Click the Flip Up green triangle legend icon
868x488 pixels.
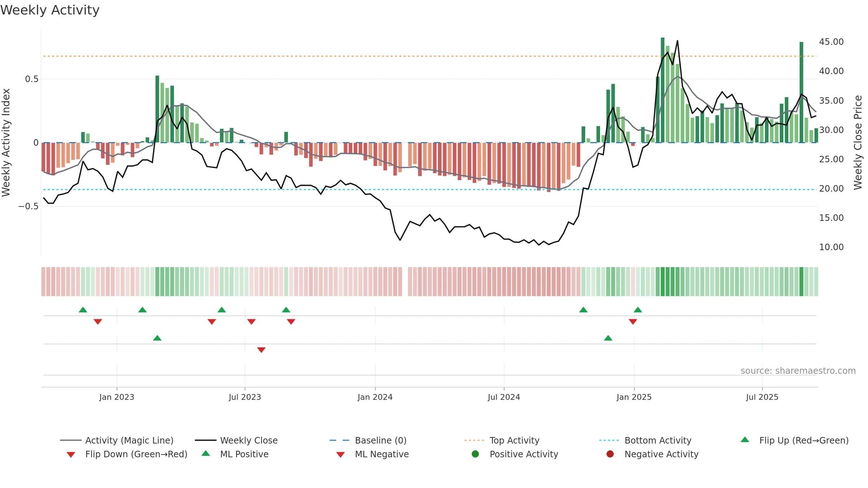point(745,440)
